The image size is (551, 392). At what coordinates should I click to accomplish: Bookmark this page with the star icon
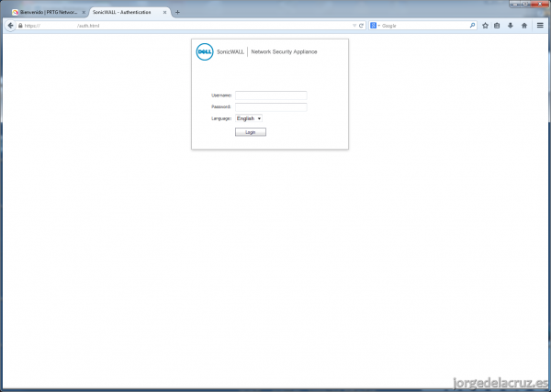[x=485, y=26]
